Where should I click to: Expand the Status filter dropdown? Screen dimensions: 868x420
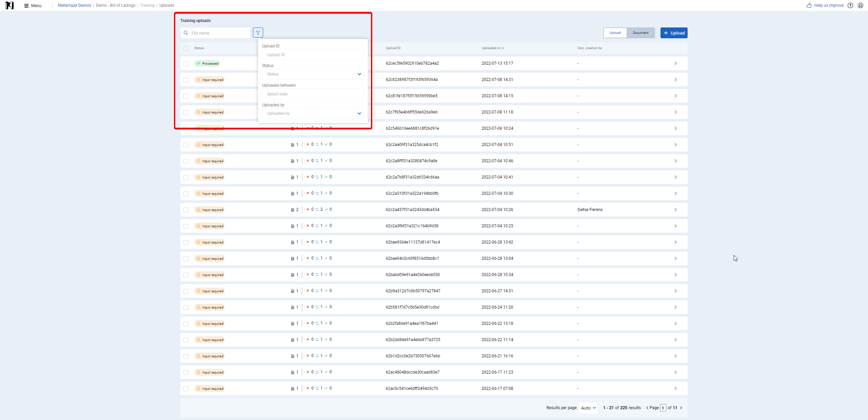[313, 74]
